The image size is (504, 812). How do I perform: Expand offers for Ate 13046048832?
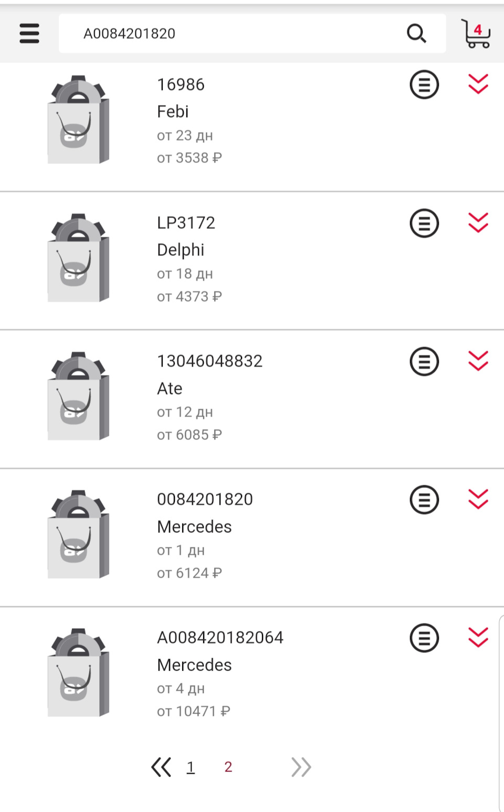click(478, 361)
